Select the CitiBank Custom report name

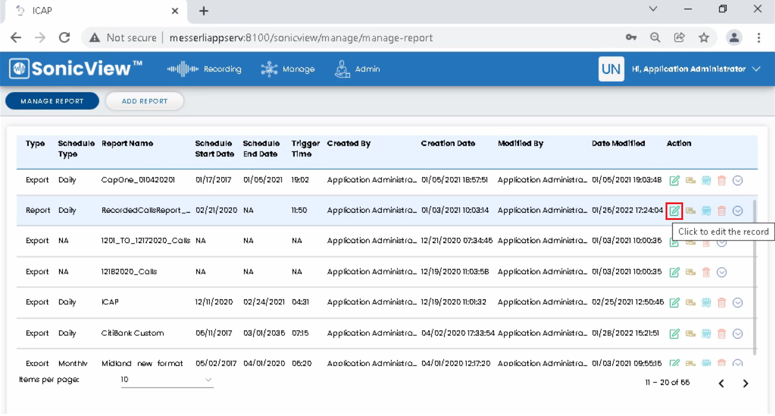132,333
